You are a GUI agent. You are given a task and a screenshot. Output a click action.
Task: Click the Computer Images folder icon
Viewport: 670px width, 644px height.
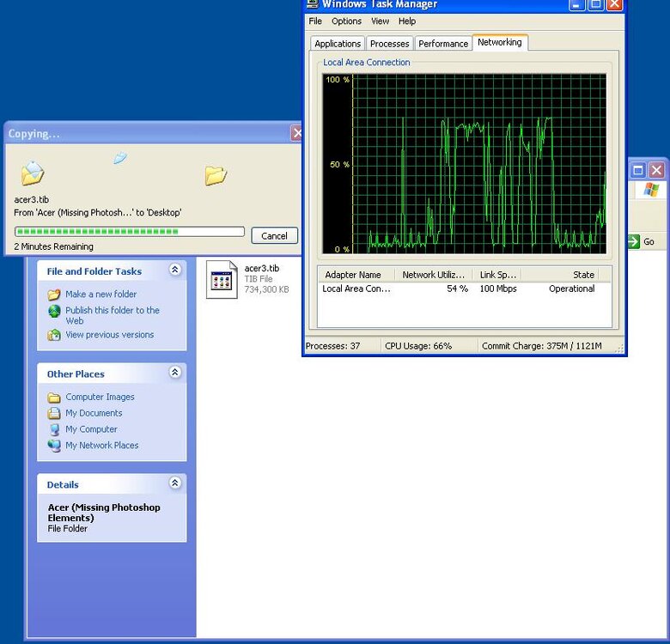(x=54, y=398)
